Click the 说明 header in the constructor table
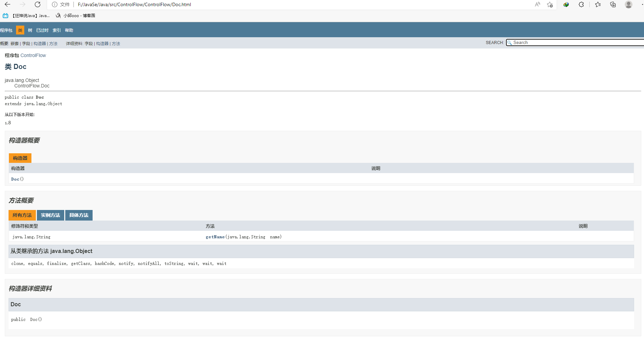Viewport: 644px width, 338px height. pos(376,168)
